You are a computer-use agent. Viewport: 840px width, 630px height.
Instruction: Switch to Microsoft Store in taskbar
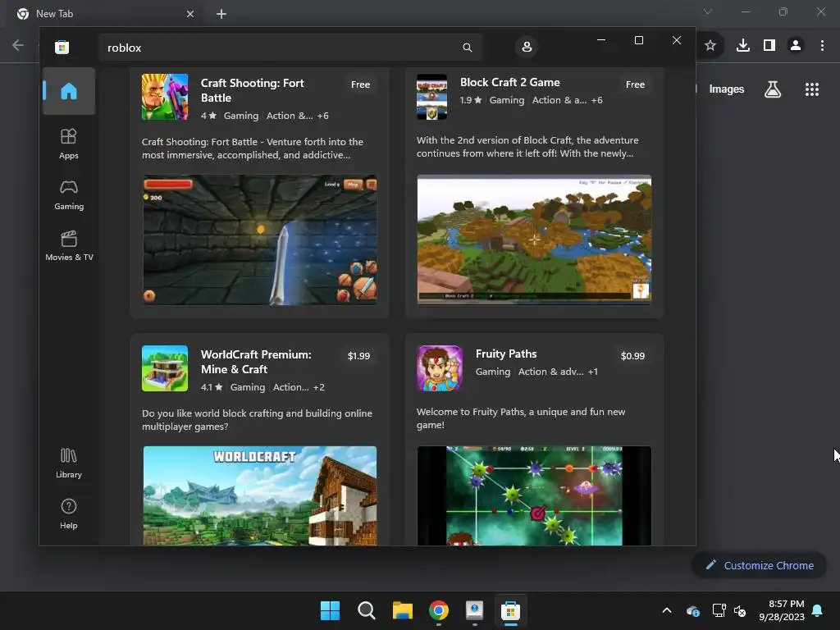point(510,610)
